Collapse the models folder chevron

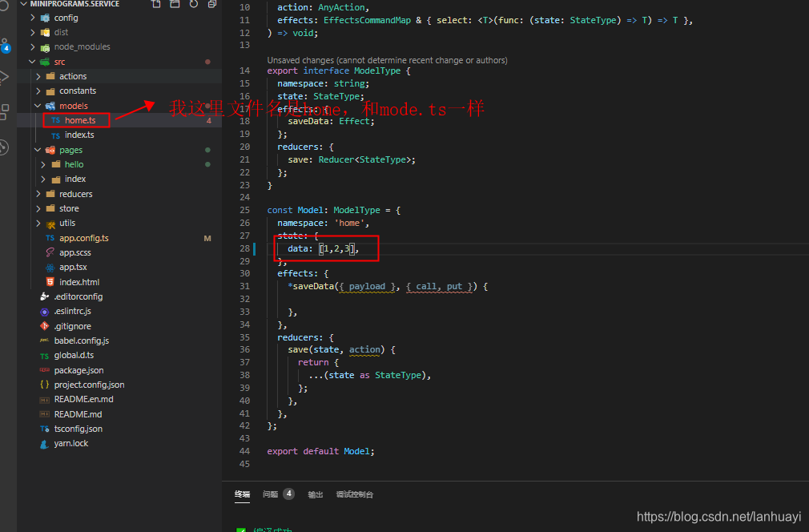click(38, 106)
